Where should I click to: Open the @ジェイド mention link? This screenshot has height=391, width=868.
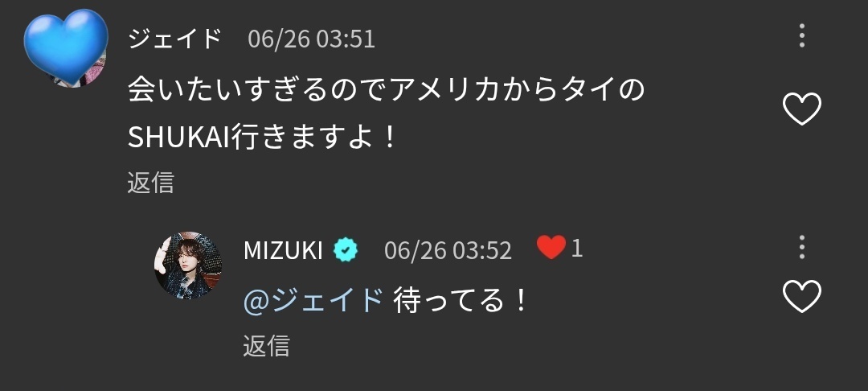(x=313, y=301)
